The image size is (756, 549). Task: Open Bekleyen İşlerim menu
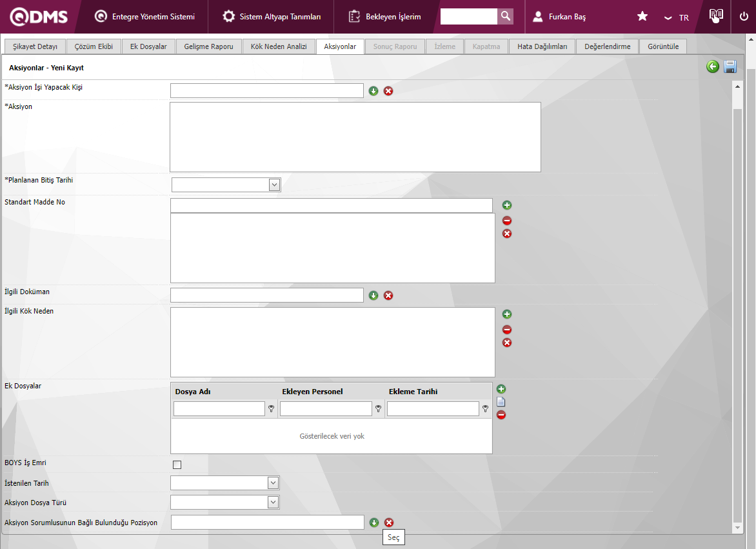384,16
